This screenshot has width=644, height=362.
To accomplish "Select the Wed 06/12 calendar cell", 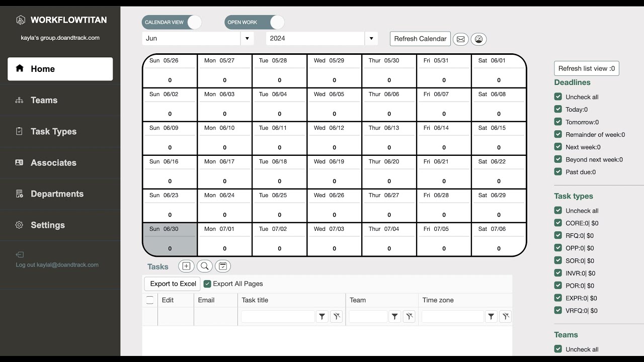I will [334, 138].
